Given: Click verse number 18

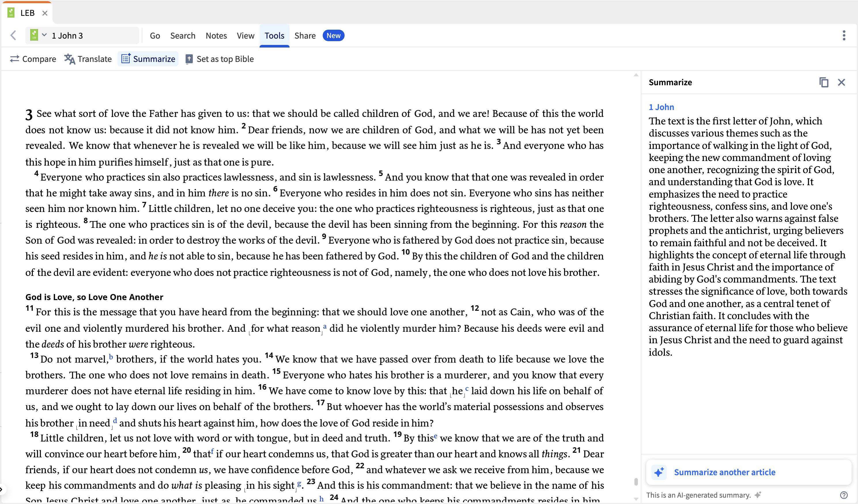Looking at the screenshot, I should (34, 434).
